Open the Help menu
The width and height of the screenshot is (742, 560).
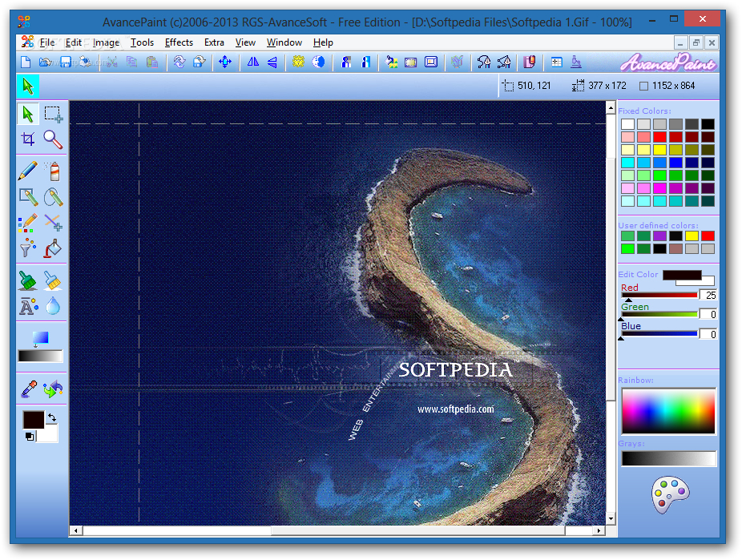click(x=323, y=42)
